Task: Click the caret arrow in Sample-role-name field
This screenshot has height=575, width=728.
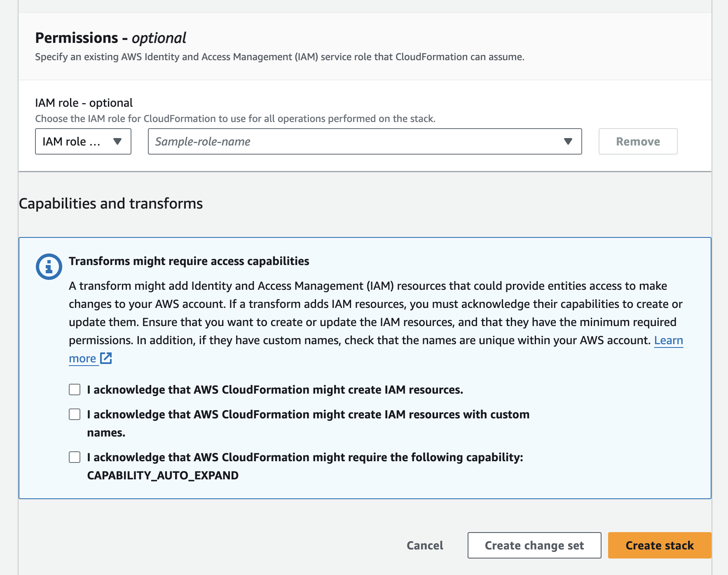Action: pyautogui.click(x=568, y=141)
